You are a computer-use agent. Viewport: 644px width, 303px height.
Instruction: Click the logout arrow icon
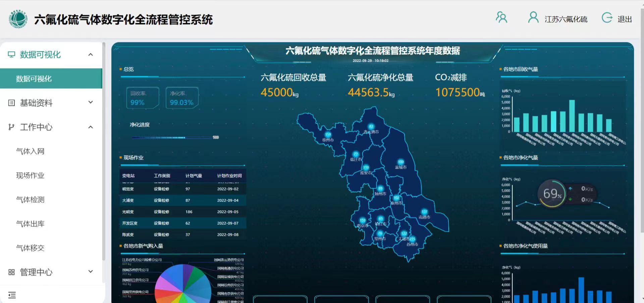607,18
